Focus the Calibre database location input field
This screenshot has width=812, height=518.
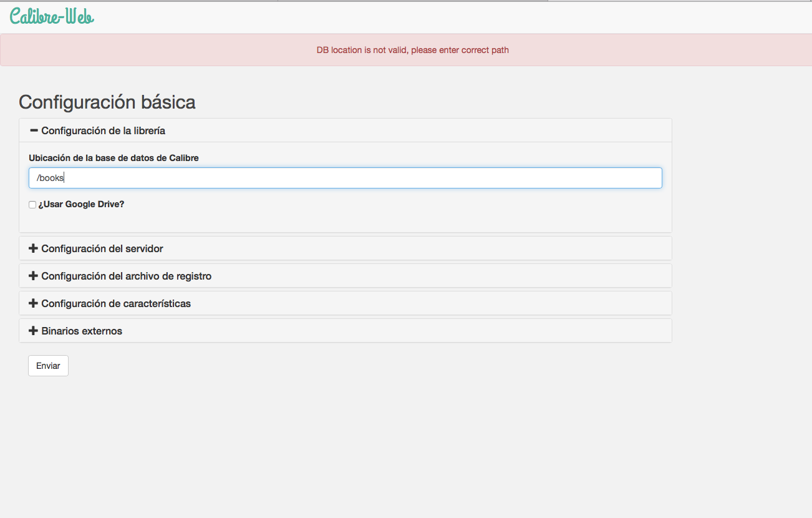pos(345,178)
